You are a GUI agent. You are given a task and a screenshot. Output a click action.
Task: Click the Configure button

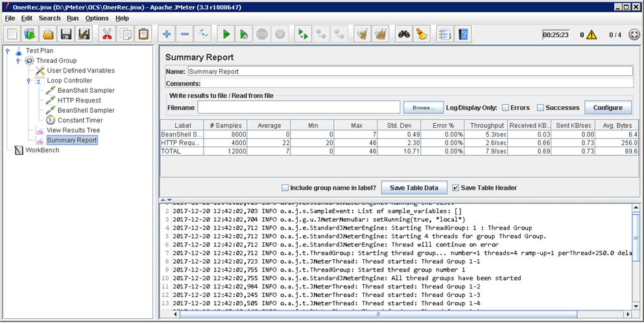point(608,108)
